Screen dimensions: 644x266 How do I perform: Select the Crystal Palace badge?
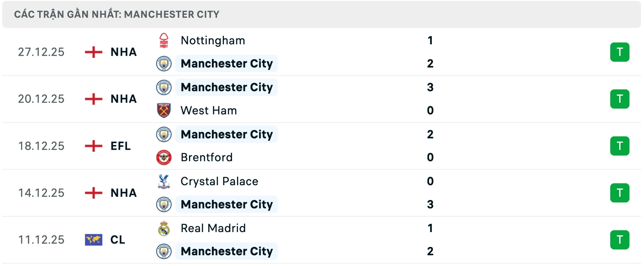pos(164,181)
